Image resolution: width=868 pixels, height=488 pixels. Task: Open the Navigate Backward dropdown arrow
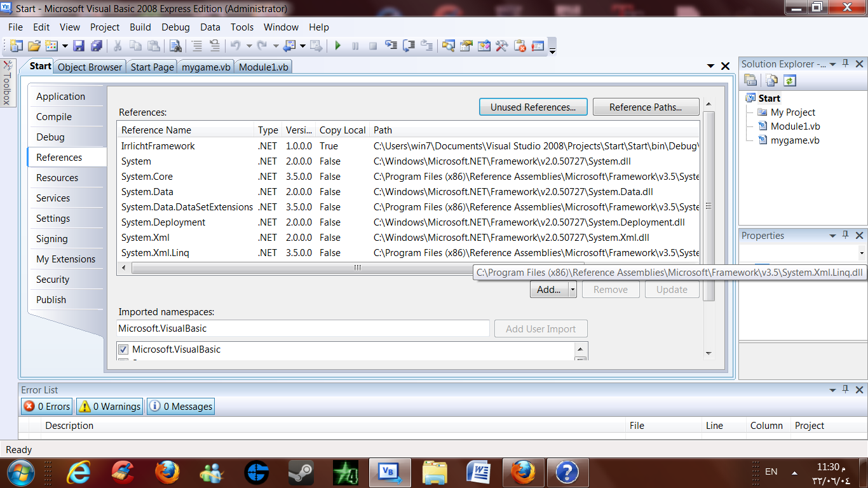pos(302,46)
